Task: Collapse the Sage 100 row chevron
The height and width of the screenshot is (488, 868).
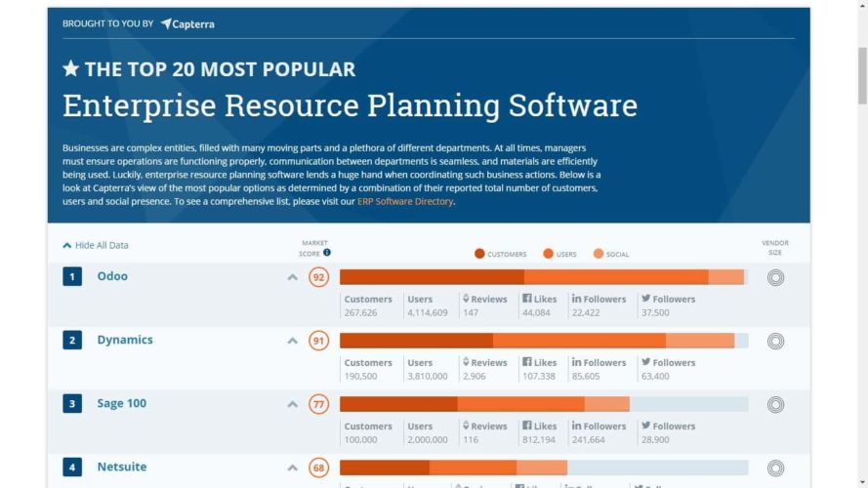Action: [292, 404]
